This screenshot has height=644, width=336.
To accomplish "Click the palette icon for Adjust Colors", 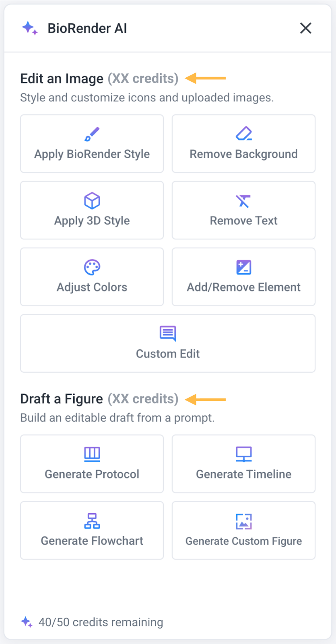I will point(92,267).
